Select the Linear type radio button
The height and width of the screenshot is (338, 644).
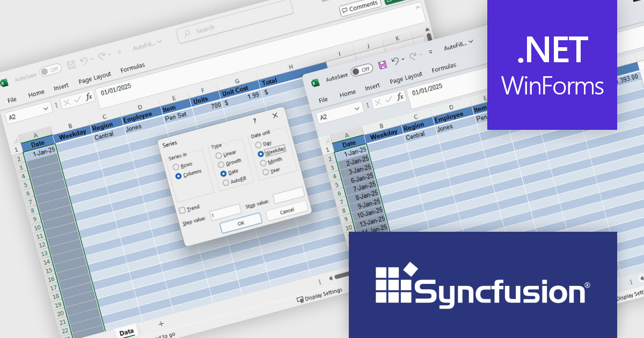coord(218,156)
